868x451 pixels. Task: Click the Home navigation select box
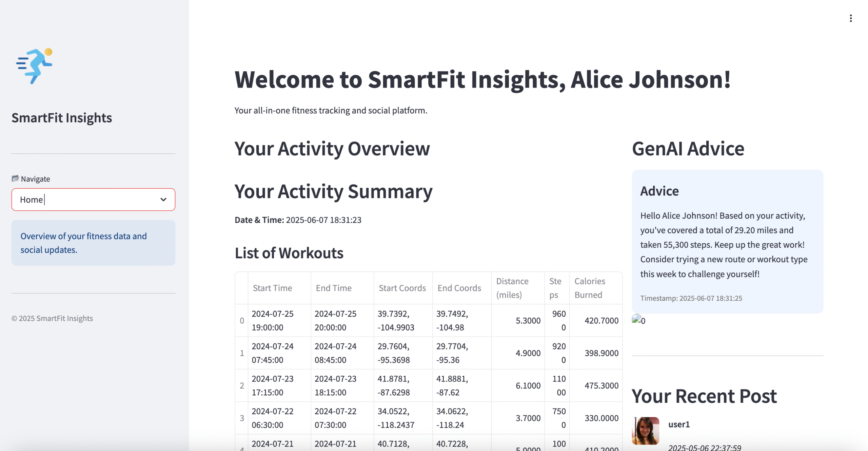pyautogui.click(x=85, y=200)
